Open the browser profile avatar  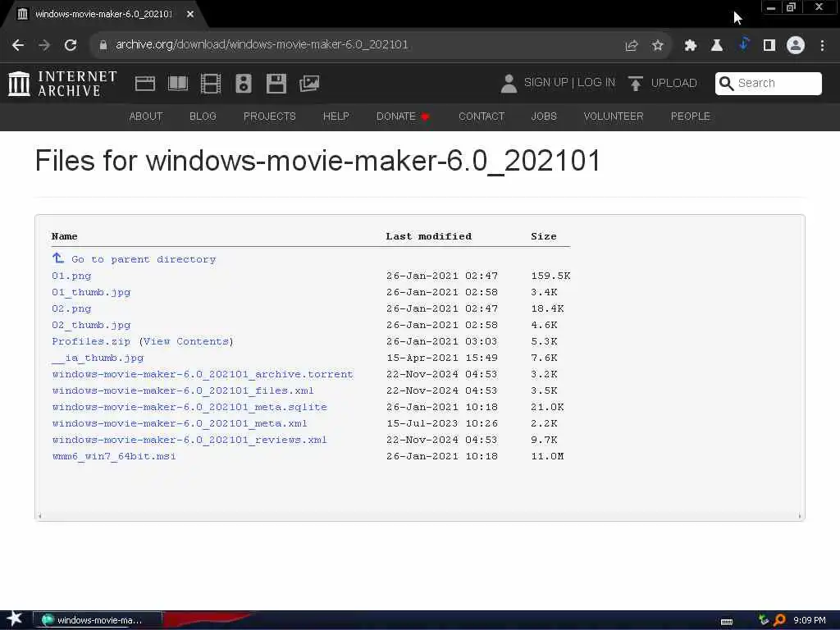point(796,46)
